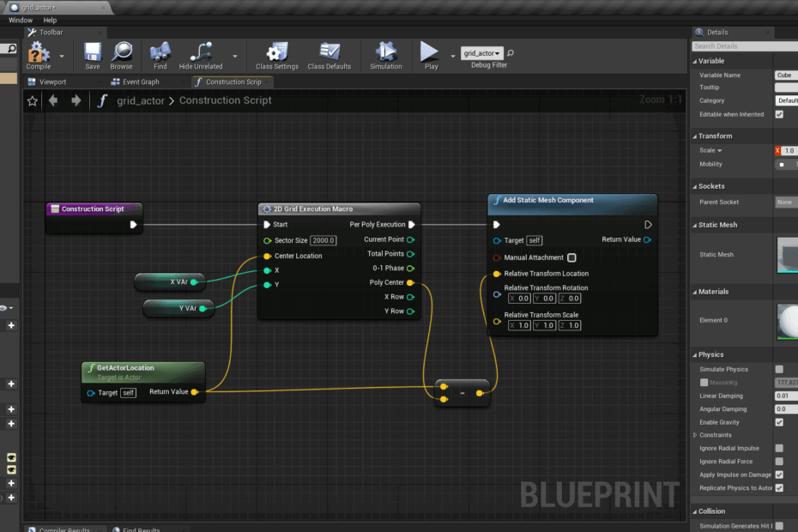Click the Add Static Mesh Component exec output pin
Viewport: 798px width, 532px height.
coord(648,225)
